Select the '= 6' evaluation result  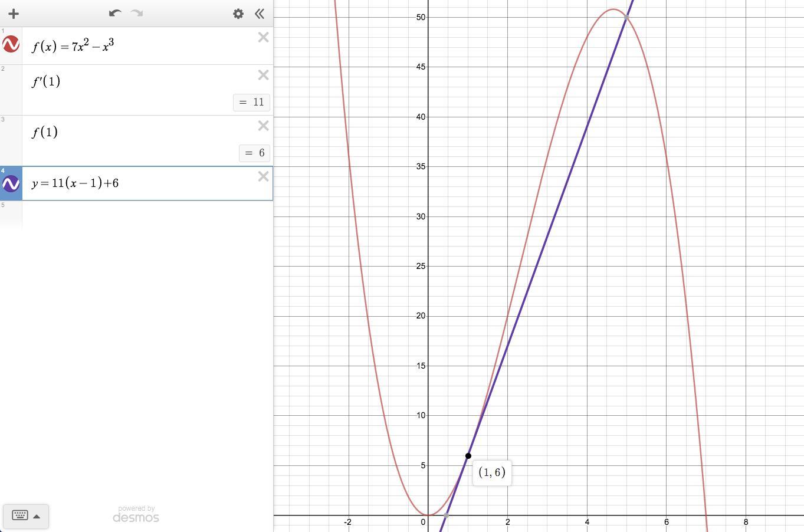(255, 153)
